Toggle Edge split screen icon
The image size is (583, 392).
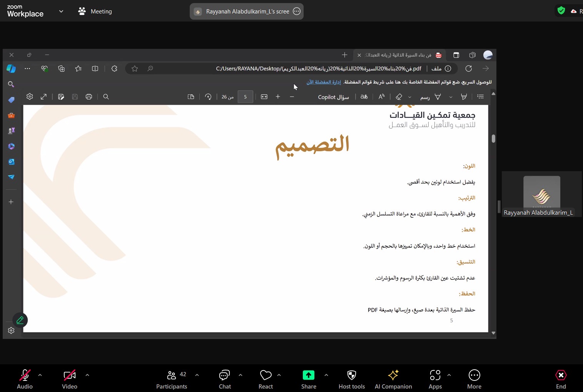coord(95,68)
